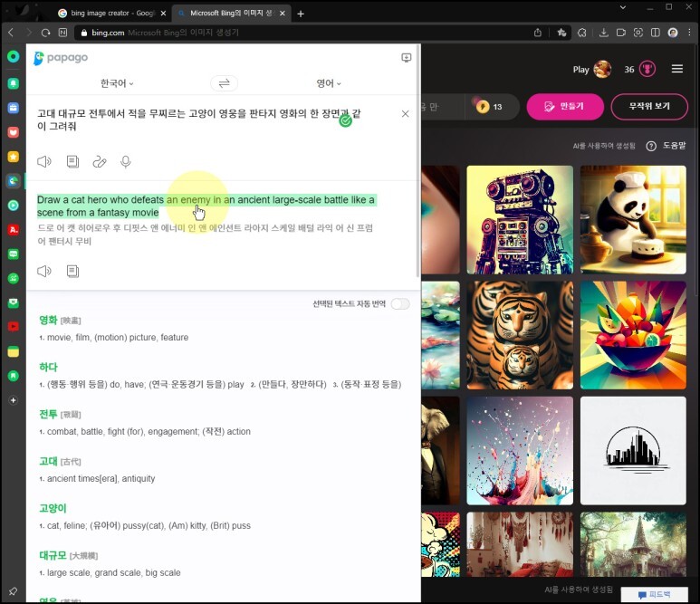Open the yellow memo note sidebar icon

coord(14,351)
